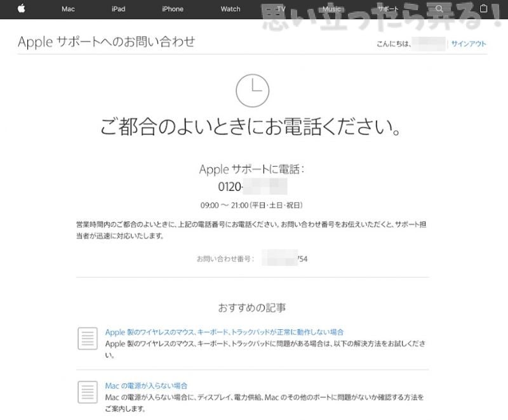Click the wireless mouse article description text
508x420 pixels.
[x=265, y=349]
